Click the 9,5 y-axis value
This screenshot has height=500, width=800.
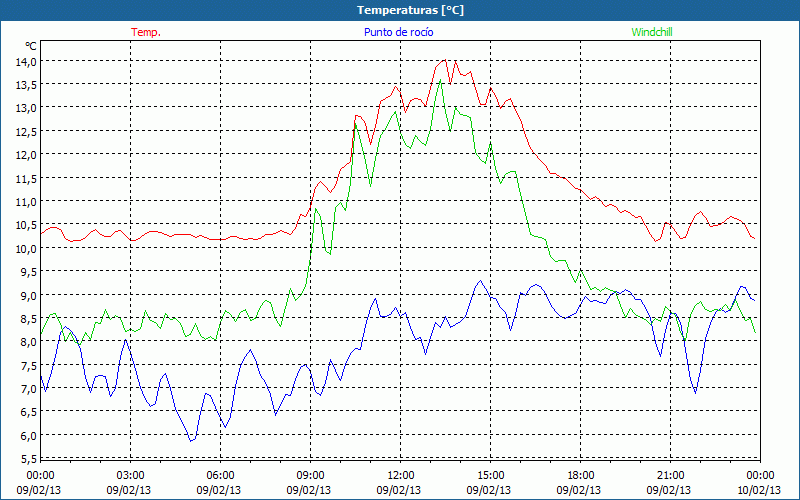coord(28,272)
